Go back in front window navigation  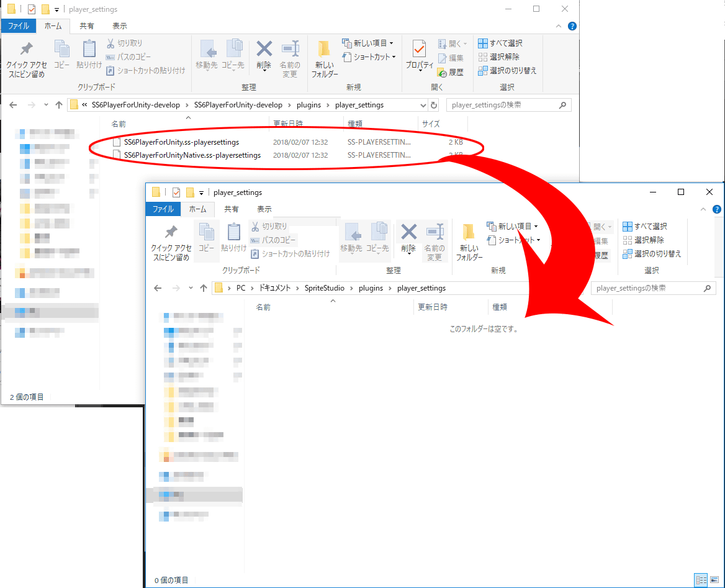pyautogui.click(x=158, y=288)
